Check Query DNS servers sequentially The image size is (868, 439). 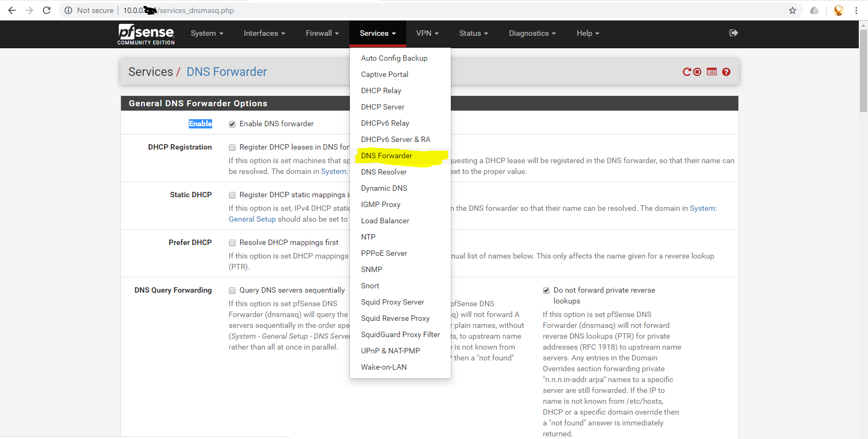click(232, 290)
